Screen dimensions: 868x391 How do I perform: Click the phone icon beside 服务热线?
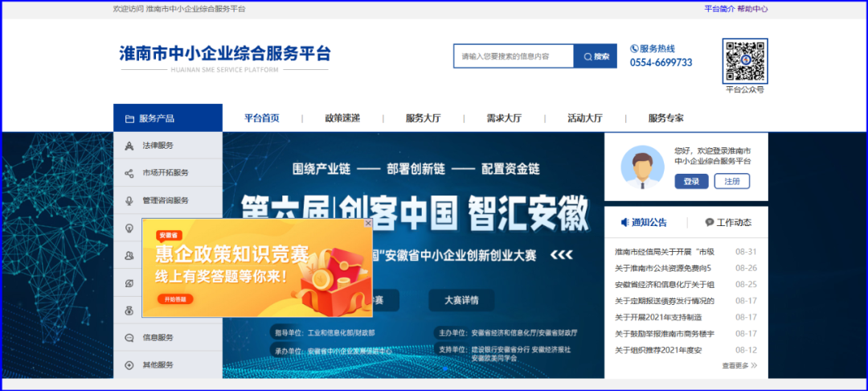tap(634, 49)
